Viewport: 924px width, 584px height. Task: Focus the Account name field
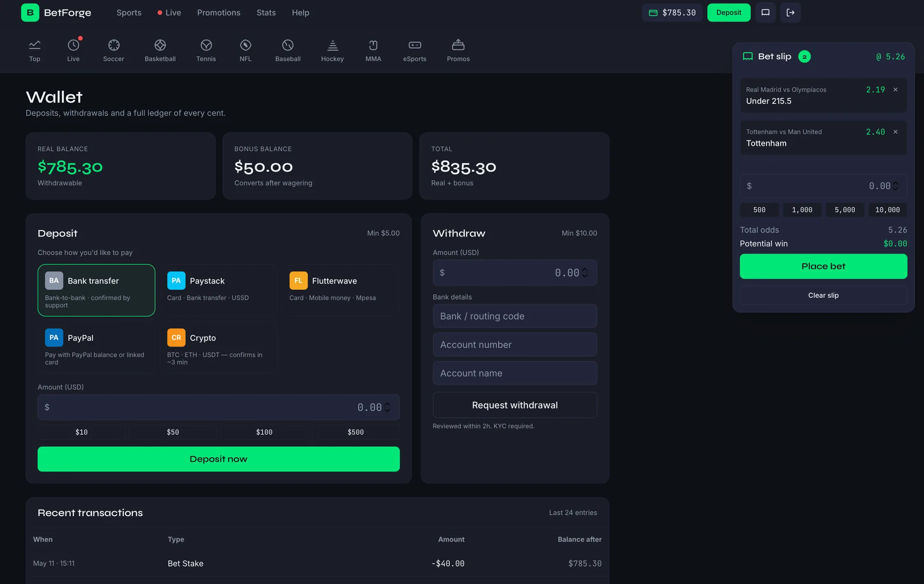pyautogui.click(x=514, y=373)
